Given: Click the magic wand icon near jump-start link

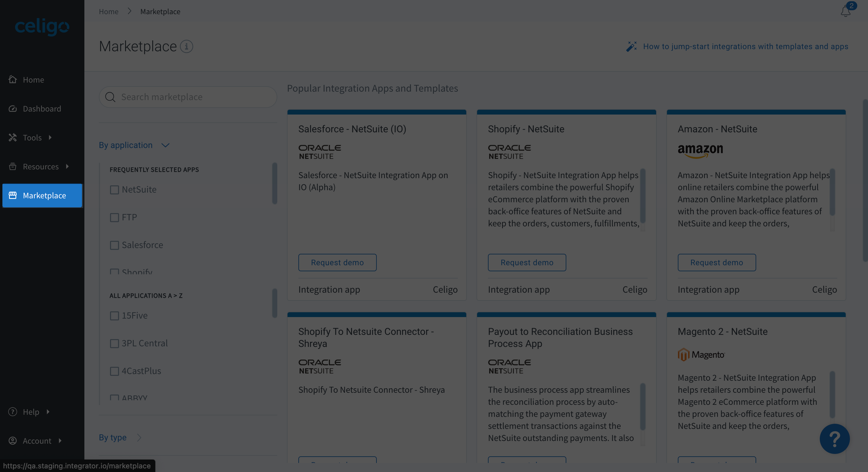Looking at the screenshot, I should point(631,46).
